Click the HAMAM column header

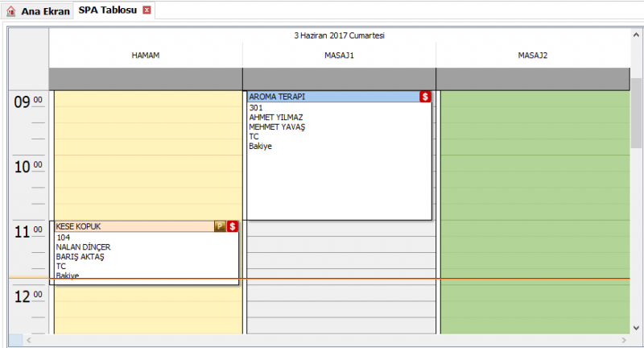point(146,56)
